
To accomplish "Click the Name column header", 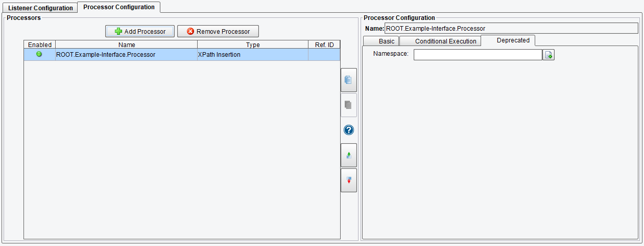I will click(127, 45).
